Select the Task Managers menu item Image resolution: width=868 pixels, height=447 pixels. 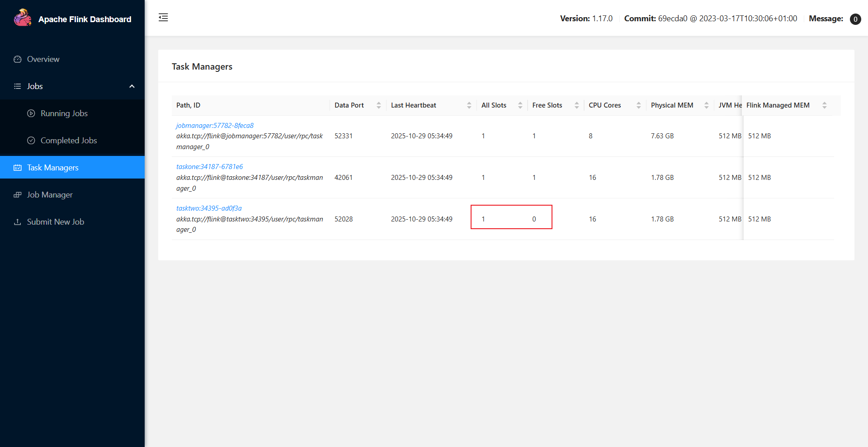72,168
